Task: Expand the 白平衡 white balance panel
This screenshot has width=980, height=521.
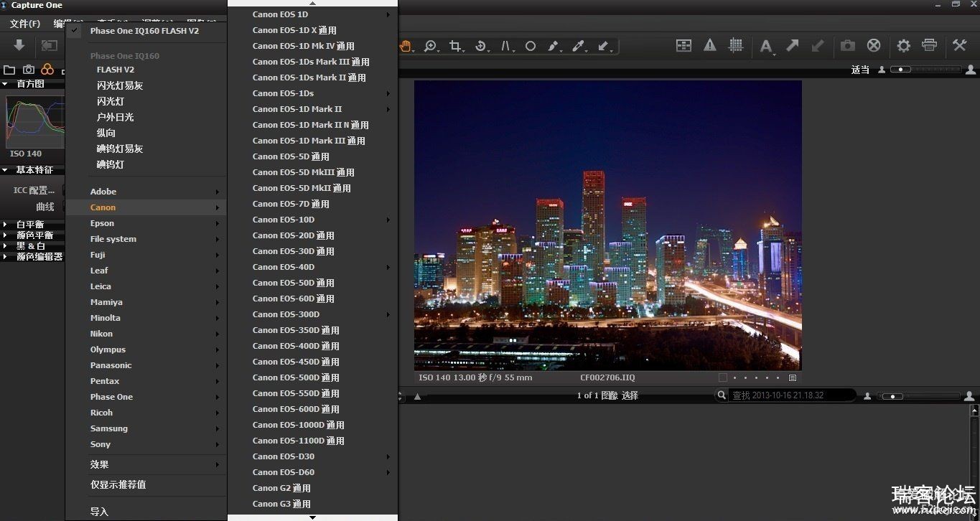Action: 5,225
